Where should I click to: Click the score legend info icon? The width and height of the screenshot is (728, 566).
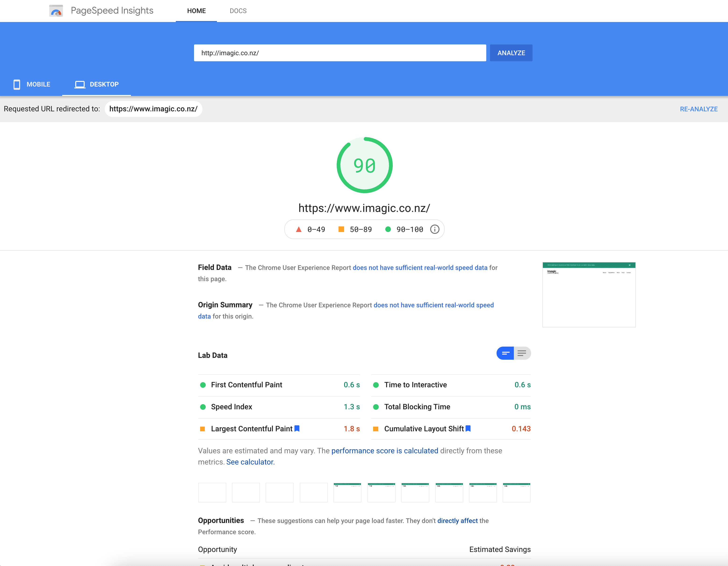[435, 229]
